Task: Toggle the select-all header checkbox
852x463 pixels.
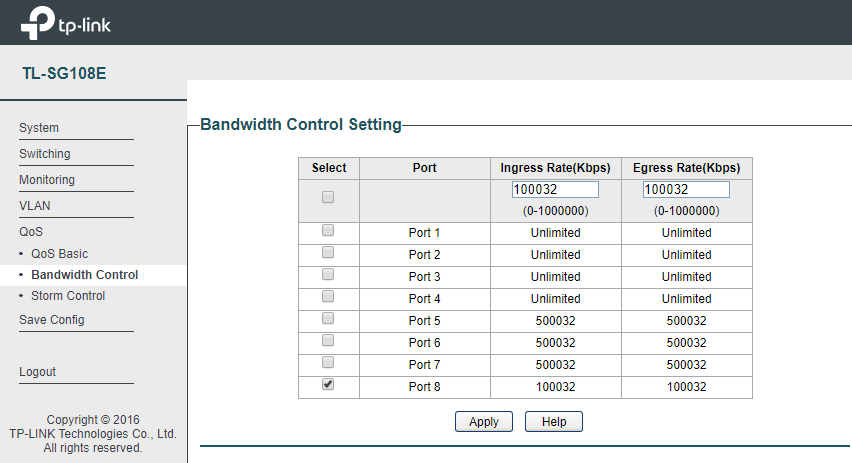Action: coord(328,198)
